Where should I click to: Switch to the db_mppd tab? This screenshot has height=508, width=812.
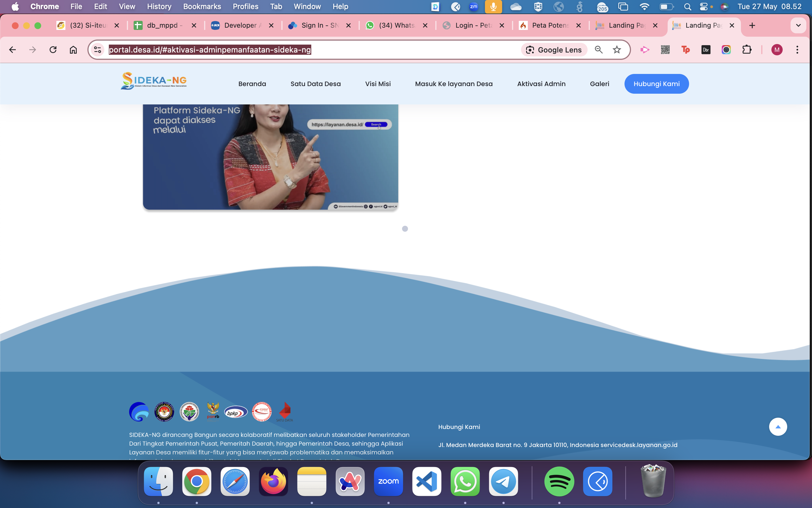165,25
